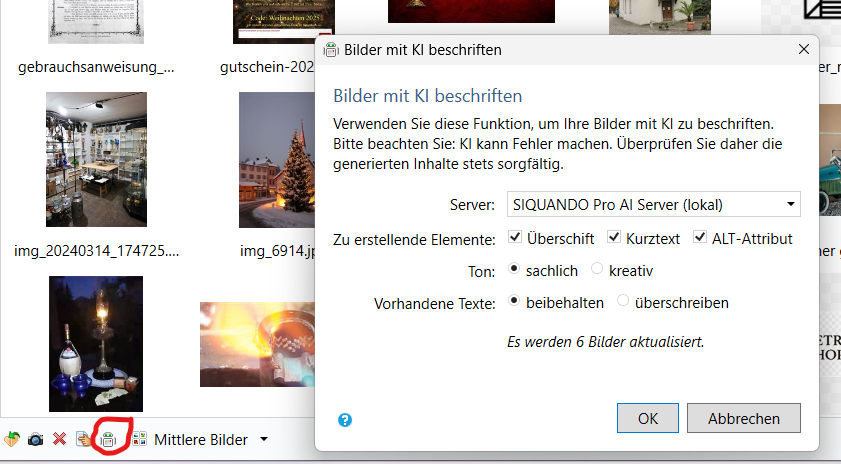Click the AI robot icon in bottom toolbar
This screenshot has width=841, height=464.
pyautogui.click(x=108, y=440)
